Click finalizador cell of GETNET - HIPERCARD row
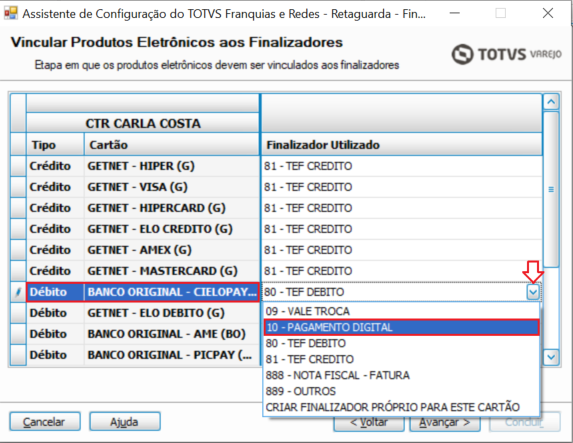573x443 pixels. coord(401,208)
